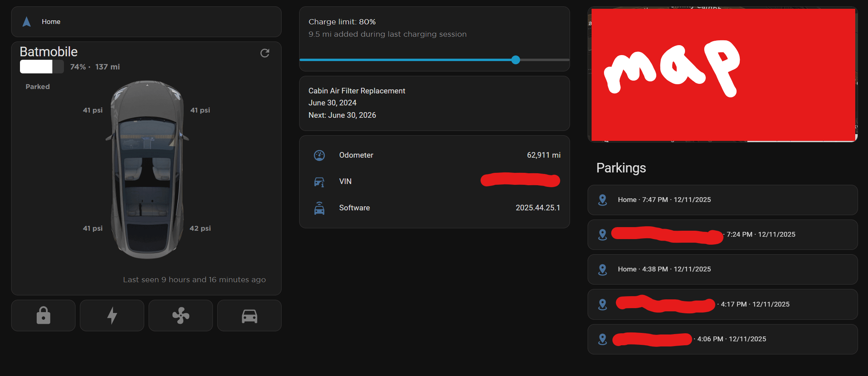The height and width of the screenshot is (376, 868).
Task: Open the Home 4:38 PM parking entry
Action: coord(722,269)
